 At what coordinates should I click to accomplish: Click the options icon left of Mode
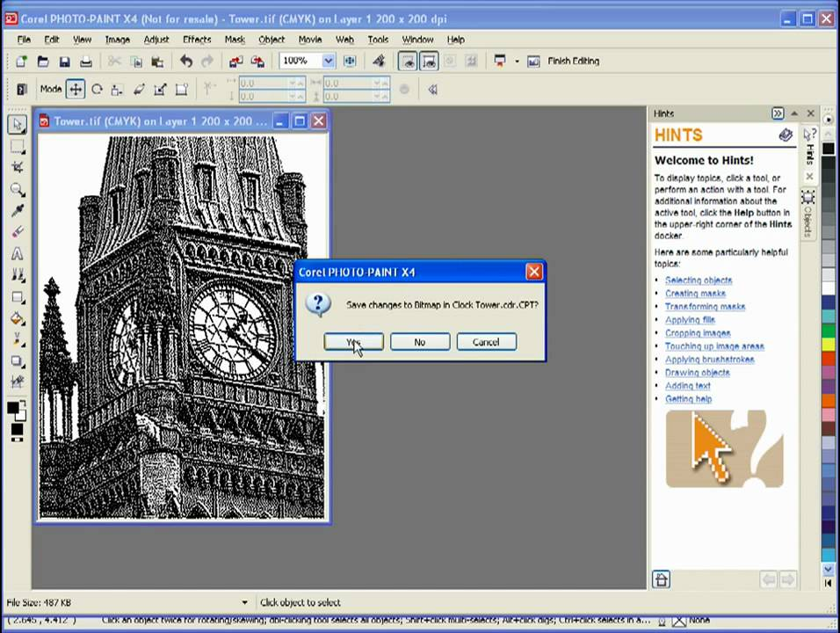(21, 90)
